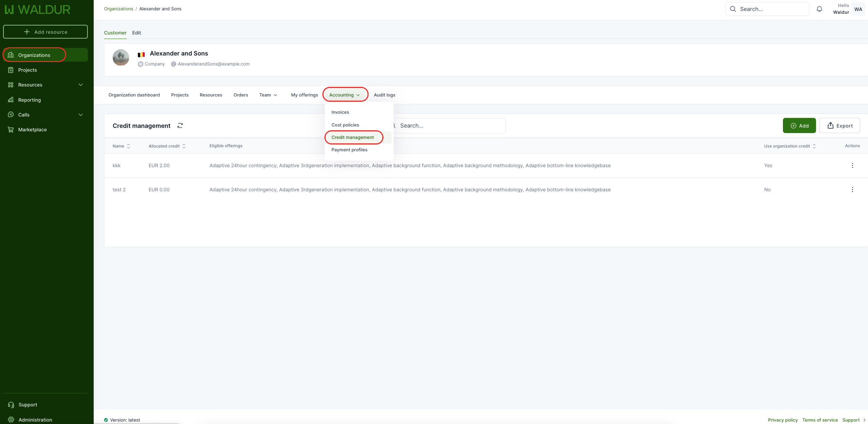Select Payment profiles from the Accounting menu
868x424 pixels.
pos(349,150)
